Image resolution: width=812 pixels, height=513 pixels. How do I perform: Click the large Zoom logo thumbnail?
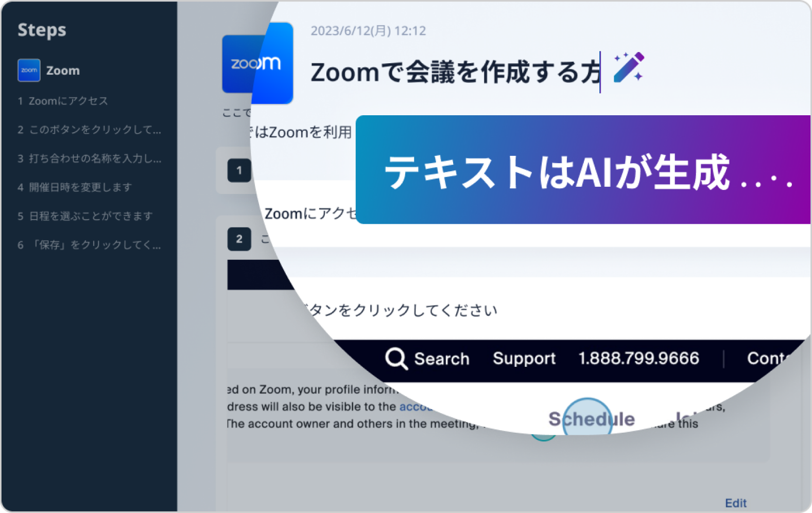[257, 63]
